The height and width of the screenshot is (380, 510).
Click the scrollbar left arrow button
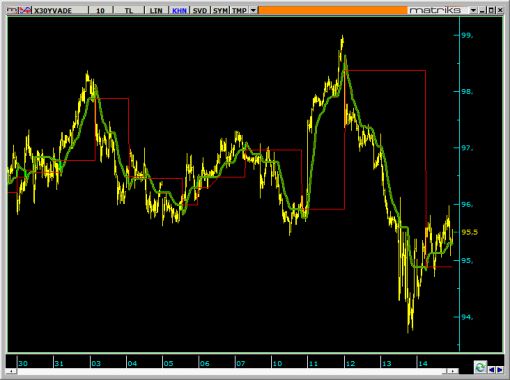click(x=11, y=371)
